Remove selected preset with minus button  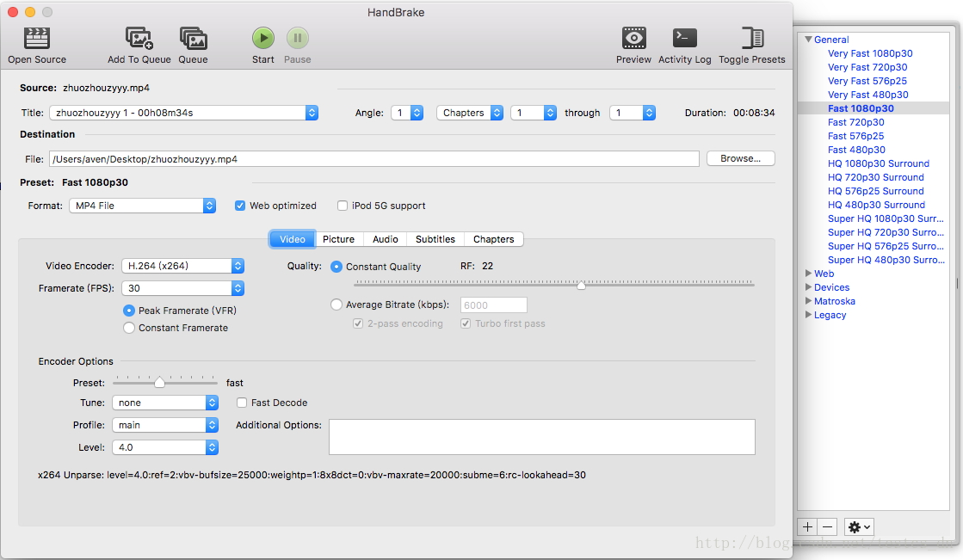tap(827, 526)
